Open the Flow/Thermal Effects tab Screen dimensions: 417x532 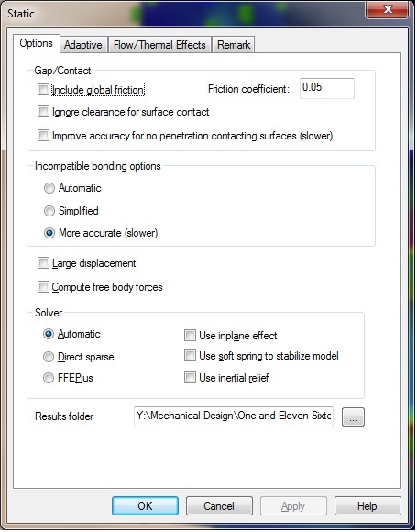click(159, 45)
